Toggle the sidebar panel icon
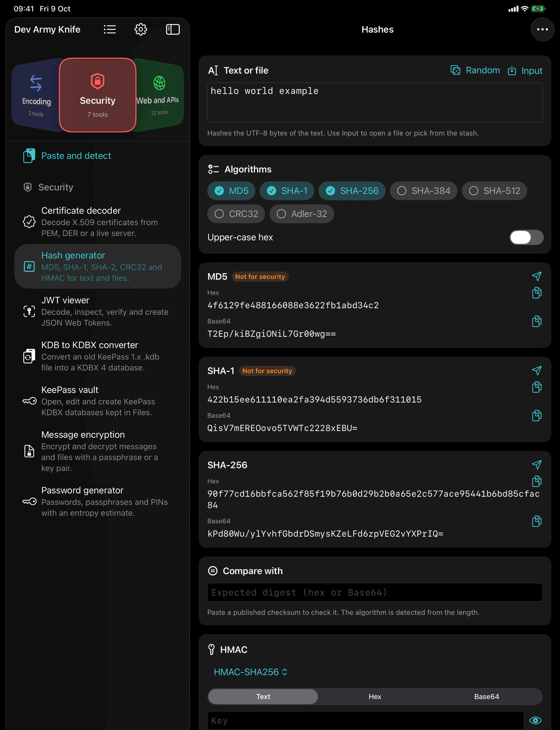This screenshot has height=730, width=560. pos(173,29)
